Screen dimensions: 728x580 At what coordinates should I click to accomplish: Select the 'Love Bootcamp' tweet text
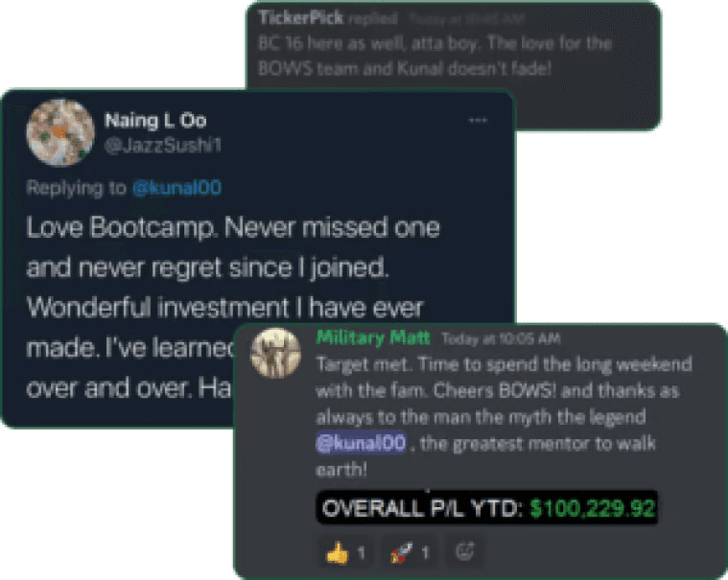(232, 307)
